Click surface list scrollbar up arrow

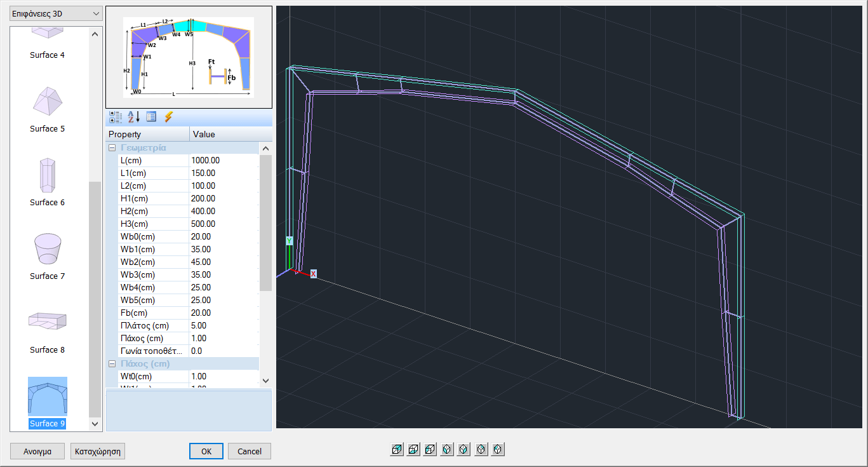[x=95, y=34]
